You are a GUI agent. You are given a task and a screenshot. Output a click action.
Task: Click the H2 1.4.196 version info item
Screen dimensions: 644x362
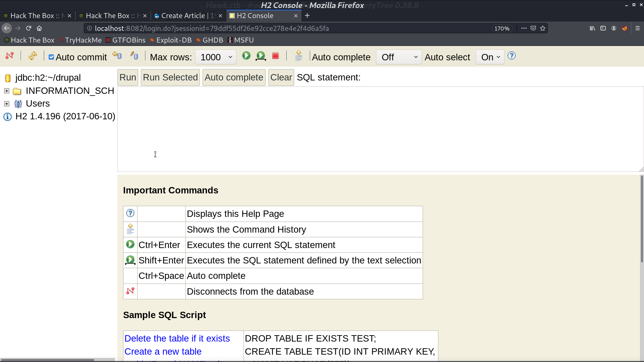click(x=65, y=116)
